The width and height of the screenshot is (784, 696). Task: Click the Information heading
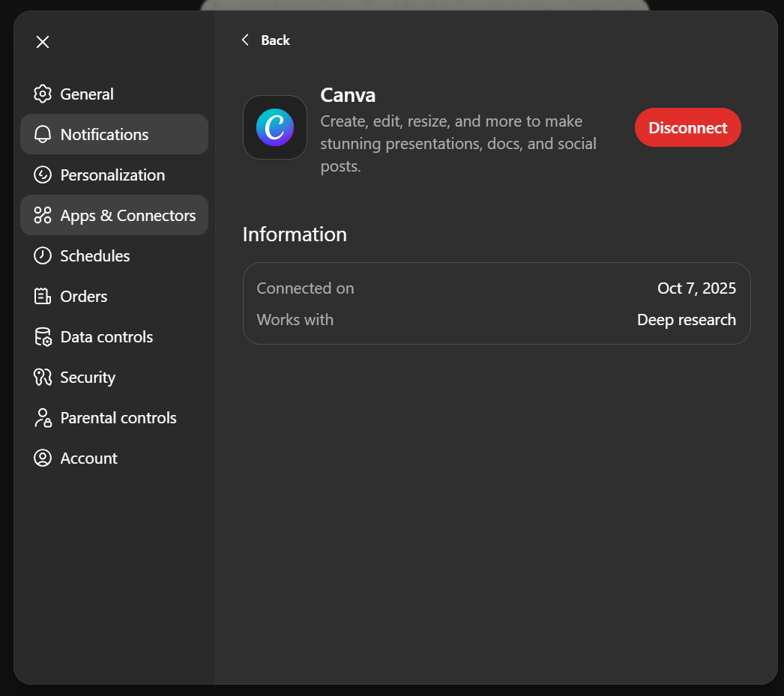pos(295,234)
